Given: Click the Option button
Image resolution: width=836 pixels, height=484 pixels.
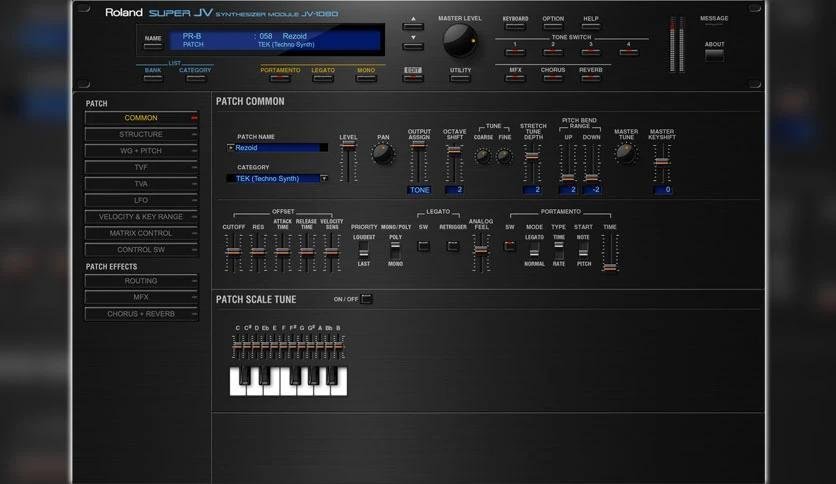Looking at the screenshot, I should [x=553, y=26].
